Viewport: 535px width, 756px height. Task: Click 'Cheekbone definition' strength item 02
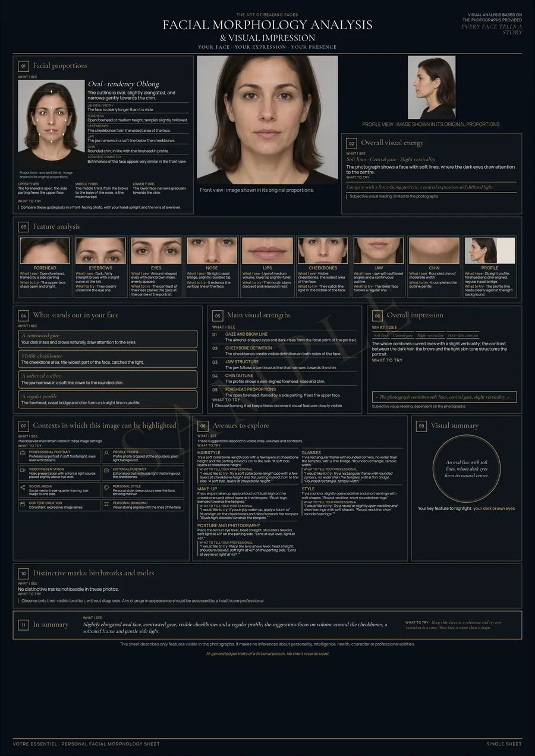284,351
